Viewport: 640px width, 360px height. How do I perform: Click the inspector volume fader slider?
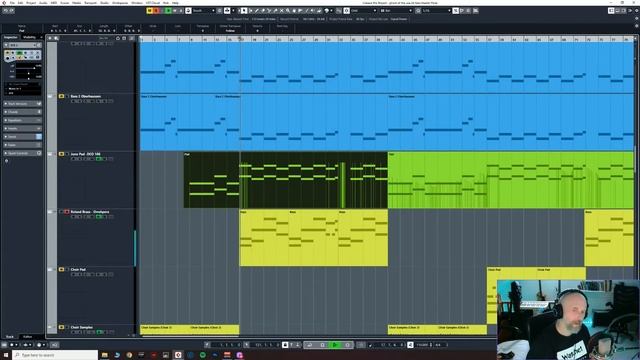(29, 68)
